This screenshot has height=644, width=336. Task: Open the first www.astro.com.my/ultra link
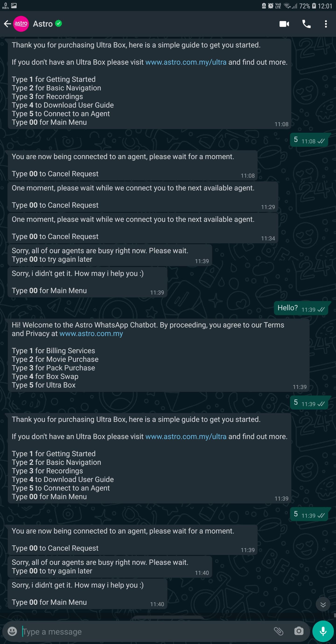(186, 62)
